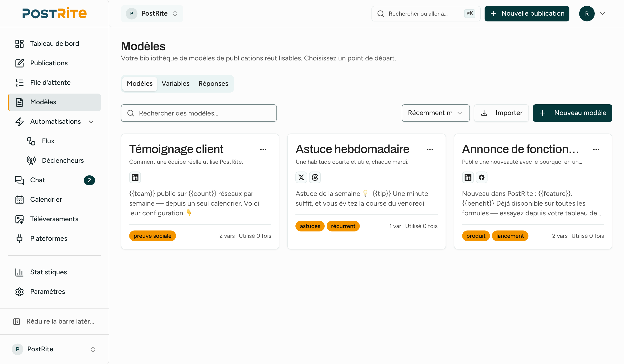
Task: Go to Publications in sidebar
Action: (x=54, y=63)
